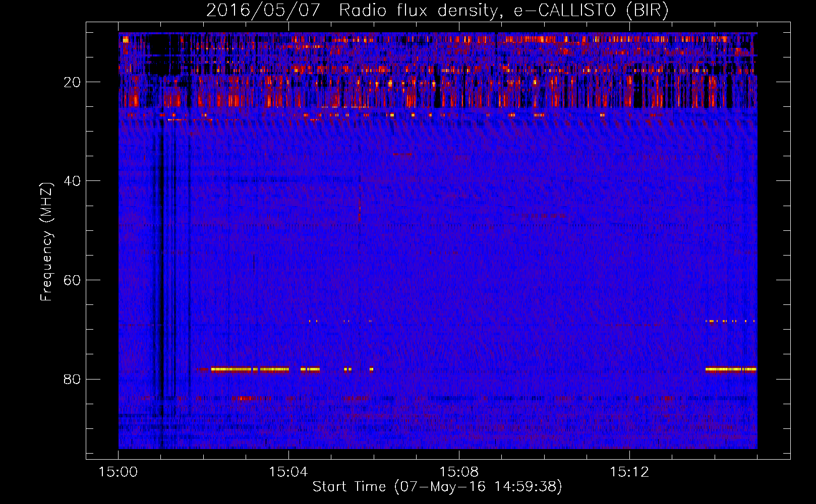Click the '15:12' time tick label
This screenshot has width=816, height=504.
pyautogui.click(x=629, y=472)
